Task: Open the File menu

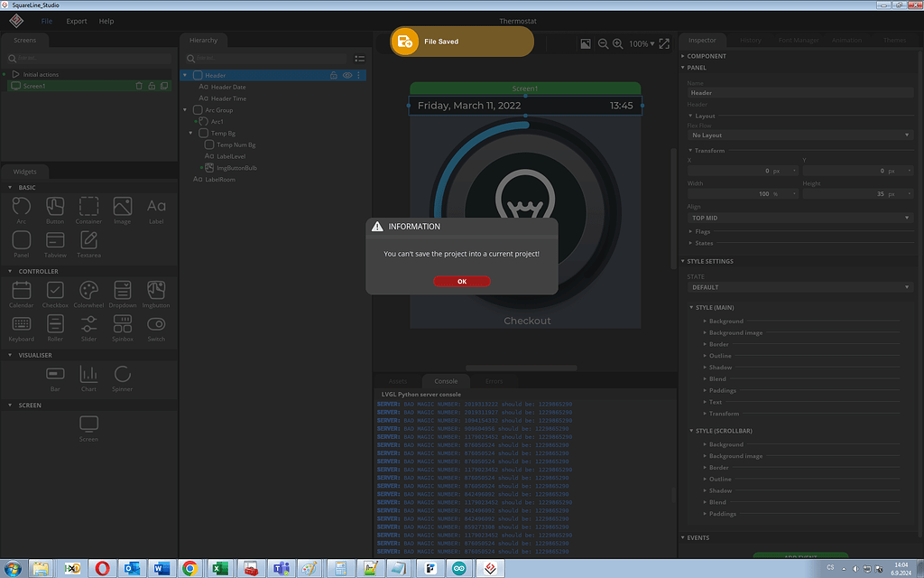Action: tap(47, 22)
